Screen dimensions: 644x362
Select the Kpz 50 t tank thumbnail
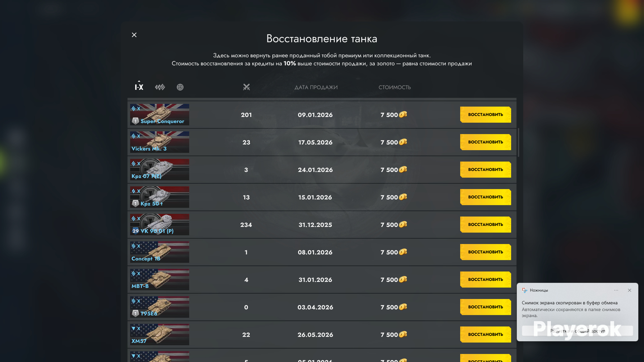pos(160,197)
